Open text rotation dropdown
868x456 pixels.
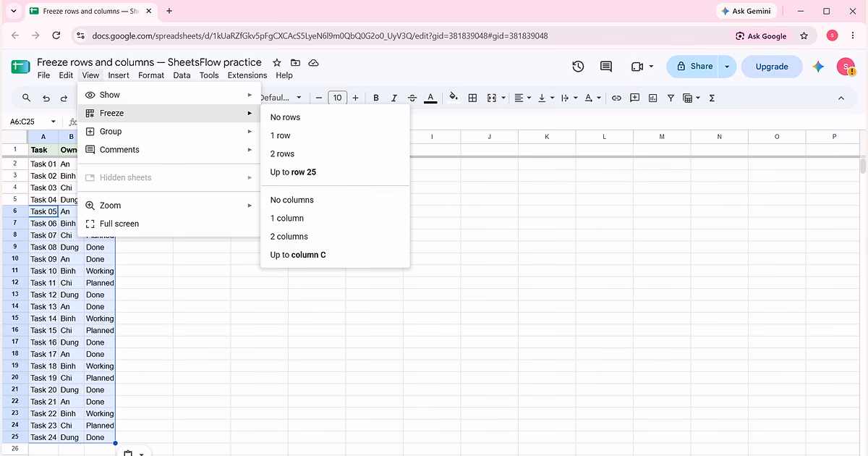592,98
